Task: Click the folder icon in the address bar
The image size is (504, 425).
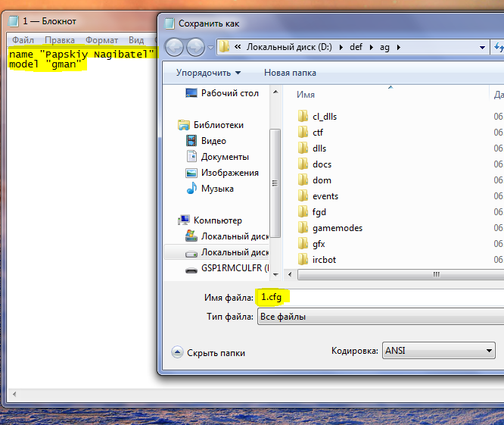Action: tap(224, 47)
